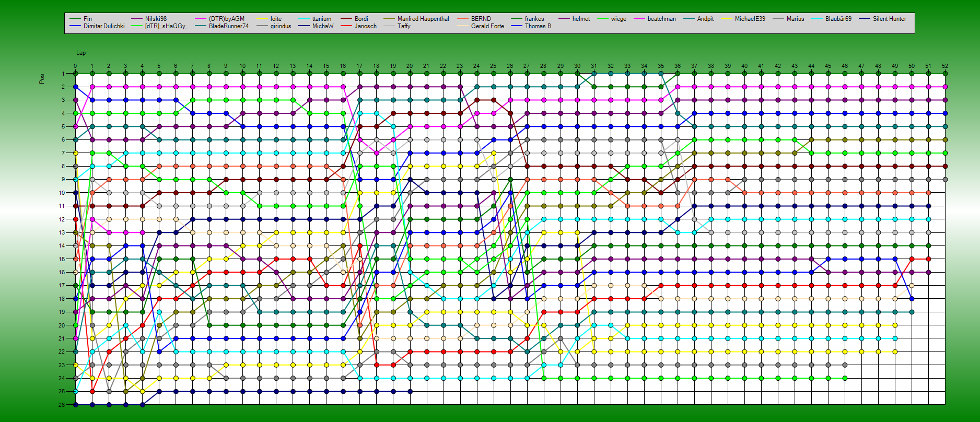Select MichaelE39 in the legend
Screen dimensions: 980x422
point(750,19)
